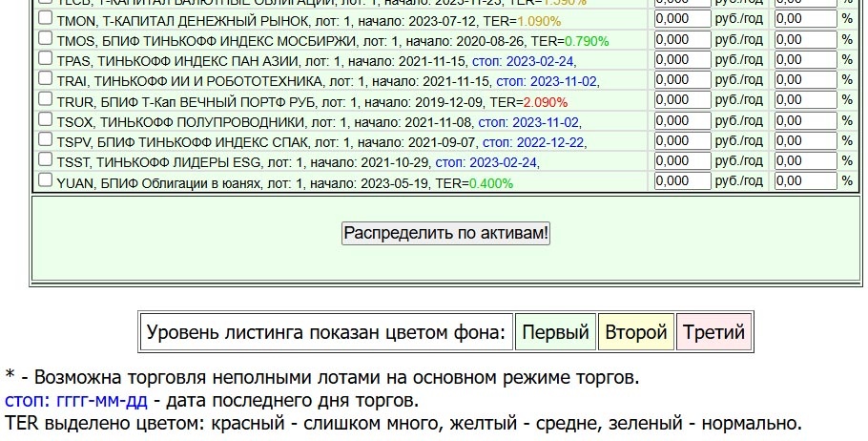Tick the YUAN fund checkbox
868x441 pixels.
[x=46, y=180]
